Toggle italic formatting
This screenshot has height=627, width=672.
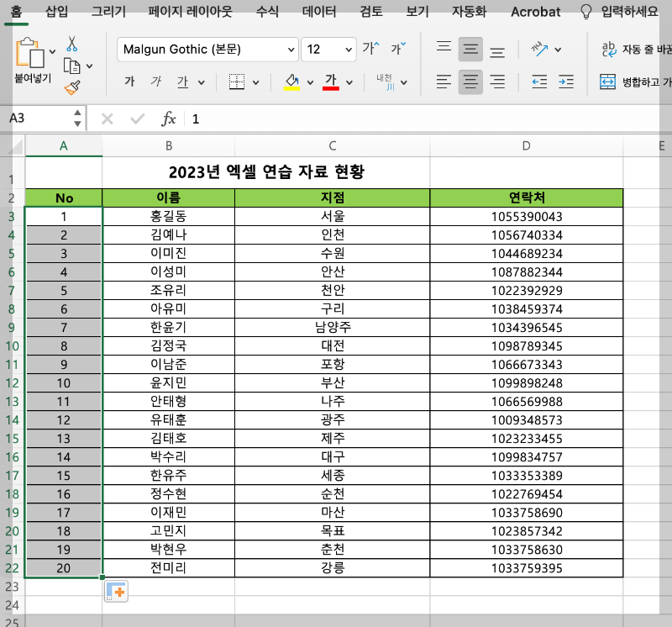(x=156, y=82)
